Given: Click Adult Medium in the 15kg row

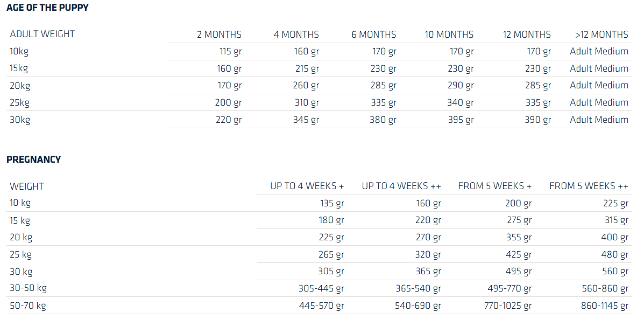Looking at the screenshot, I should pyautogui.click(x=599, y=69).
